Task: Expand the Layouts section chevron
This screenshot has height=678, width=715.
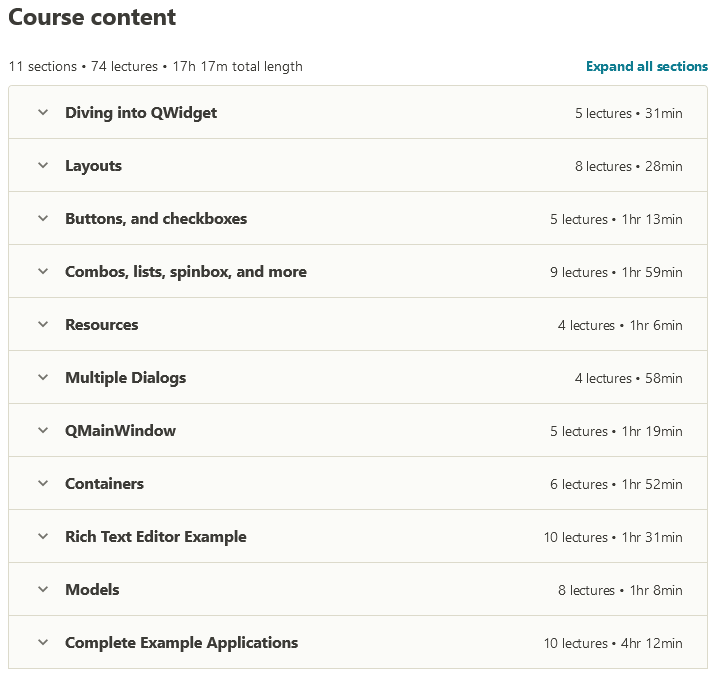Action: 43,165
